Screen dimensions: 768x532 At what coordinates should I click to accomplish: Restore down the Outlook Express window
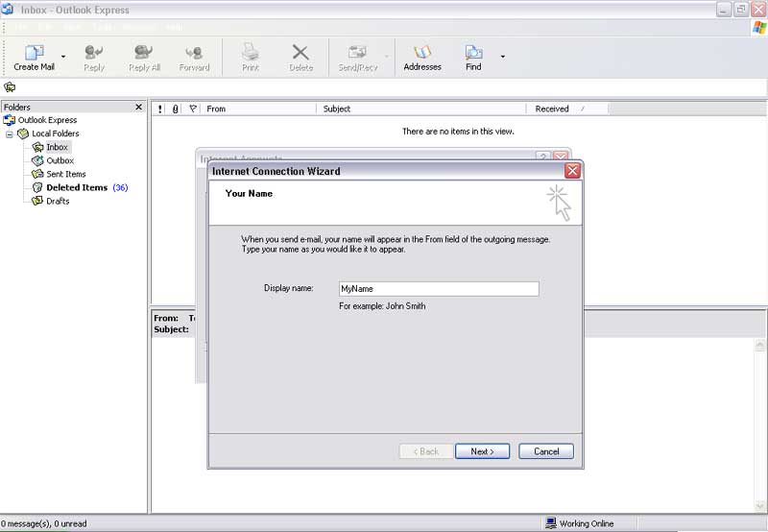click(x=741, y=10)
